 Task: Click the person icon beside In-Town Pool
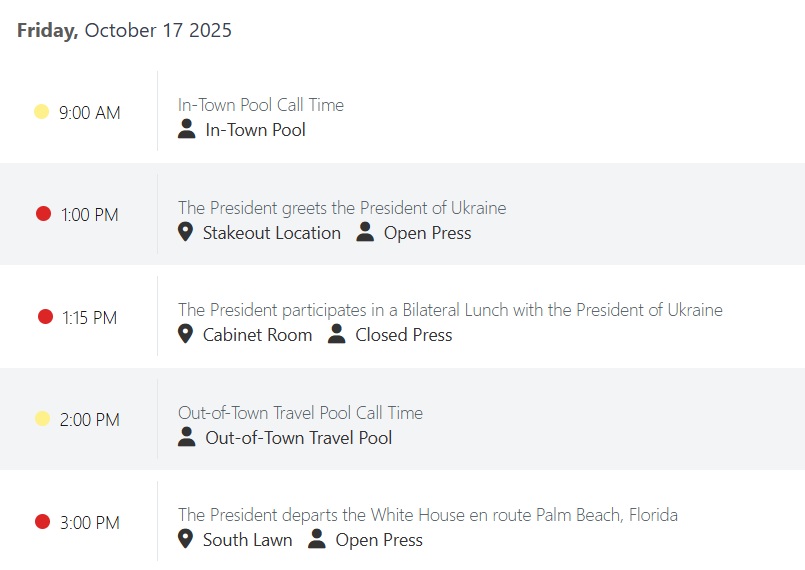(186, 130)
